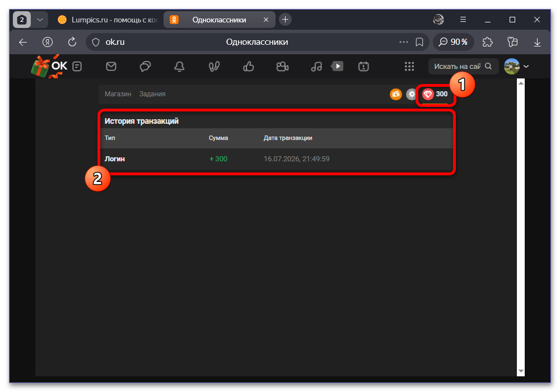Open the Задания tab
The width and height of the screenshot is (560, 392).
coord(152,94)
